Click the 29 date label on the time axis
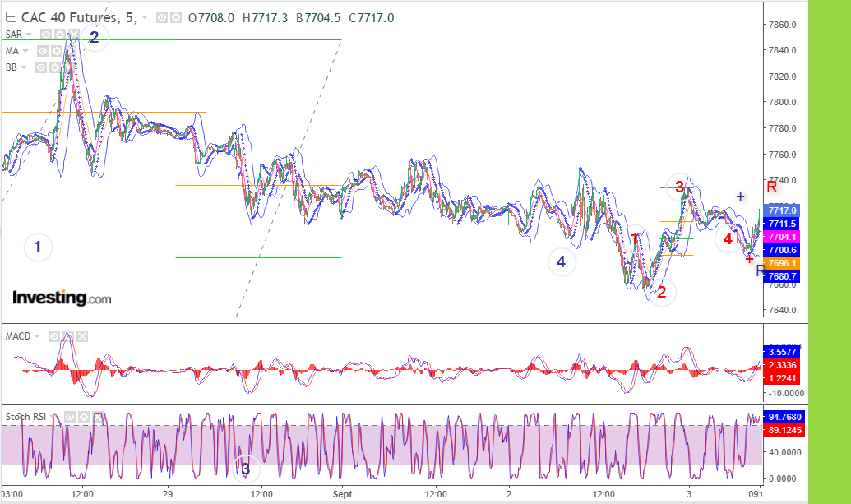 (168, 494)
